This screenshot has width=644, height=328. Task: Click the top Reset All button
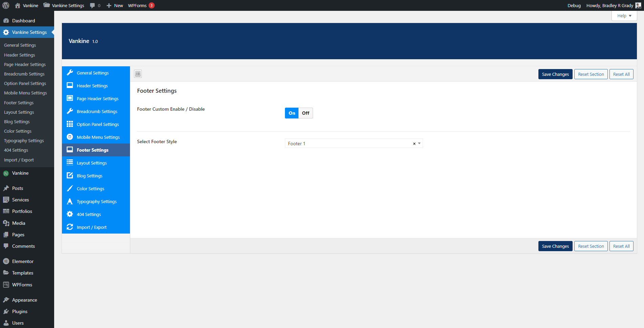(621, 74)
